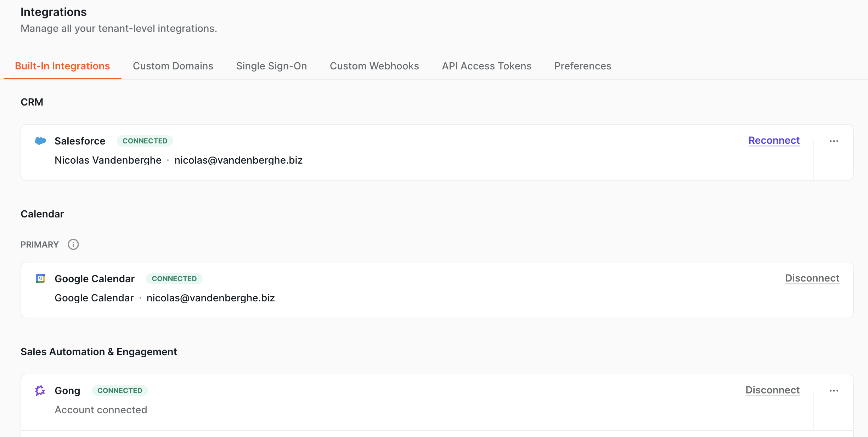Click the Google Calendar CONNECTED status badge

click(x=174, y=279)
